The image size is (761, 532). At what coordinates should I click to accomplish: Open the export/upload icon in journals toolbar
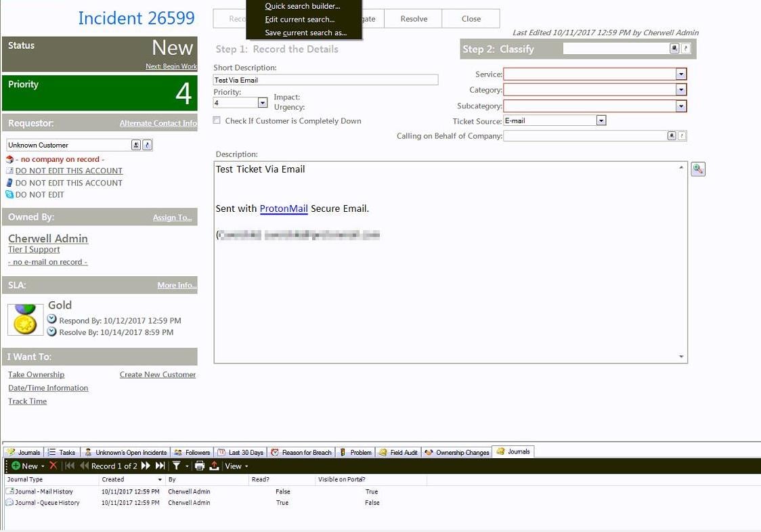pyautogui.click(x=213, y=466)
